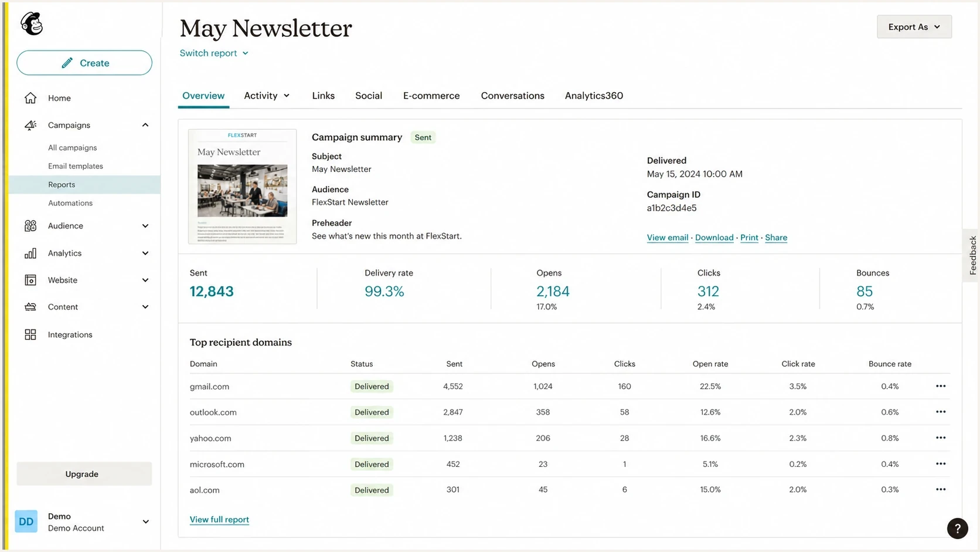
Task: Open the Feedback side tab
Action: [x=972, y=255]
